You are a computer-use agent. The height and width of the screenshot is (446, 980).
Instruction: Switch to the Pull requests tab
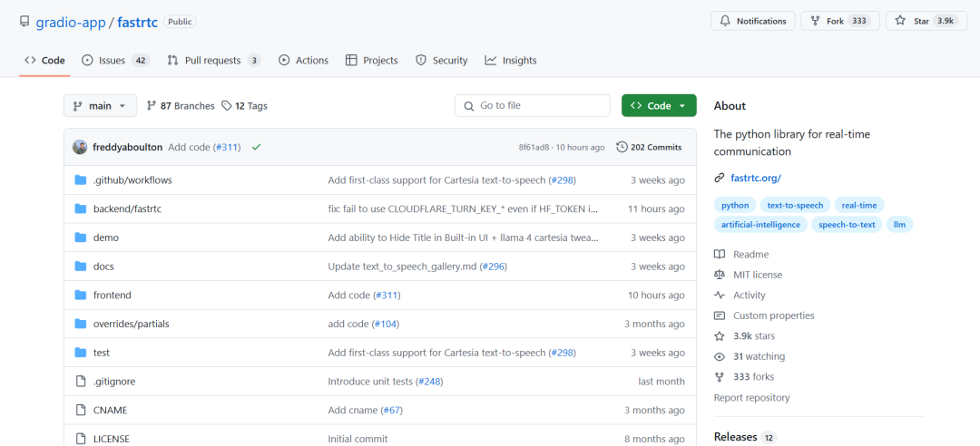click(x=213, y=61)
